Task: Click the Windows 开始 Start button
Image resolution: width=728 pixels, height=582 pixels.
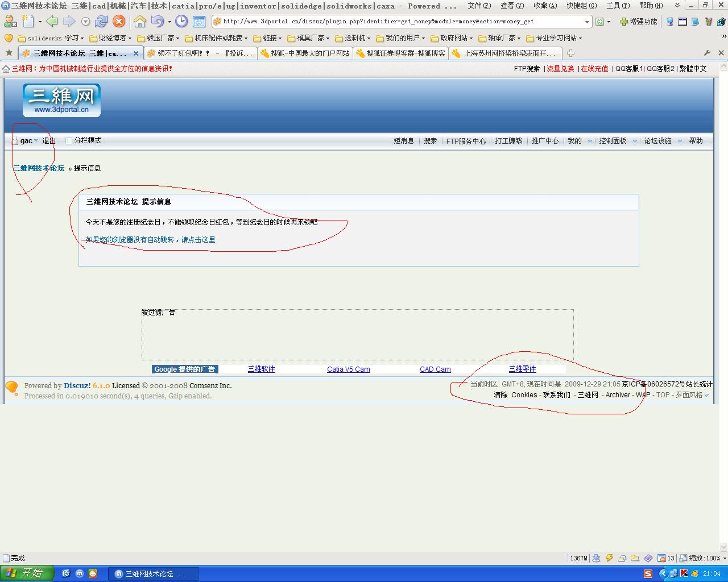Action: pyautogui.click(x=27, y=573)
